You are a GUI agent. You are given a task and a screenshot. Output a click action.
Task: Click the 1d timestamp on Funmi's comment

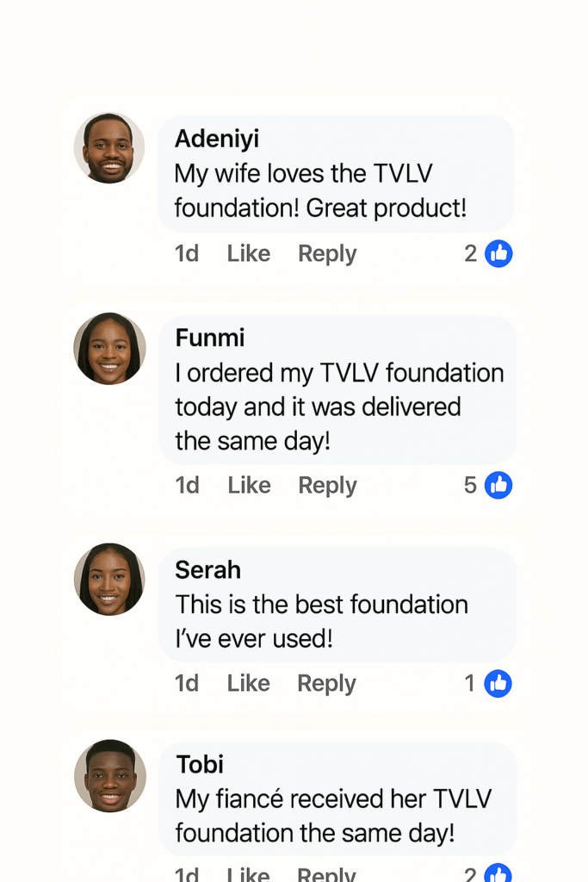pyautogui.click(x=188, y=485)
